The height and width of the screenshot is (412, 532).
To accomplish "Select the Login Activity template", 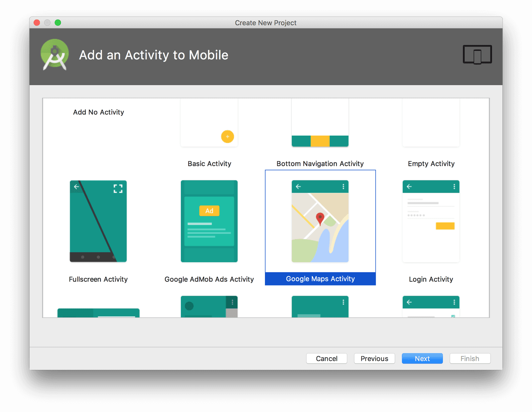I will click(431, 221).
